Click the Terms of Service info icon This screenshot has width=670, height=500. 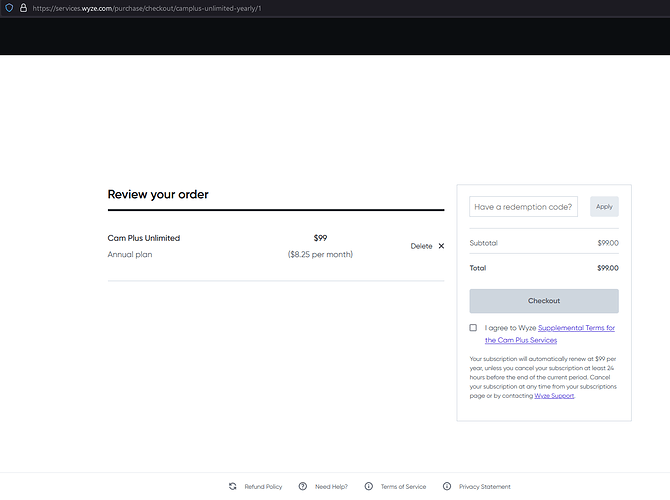click(369, 486)
